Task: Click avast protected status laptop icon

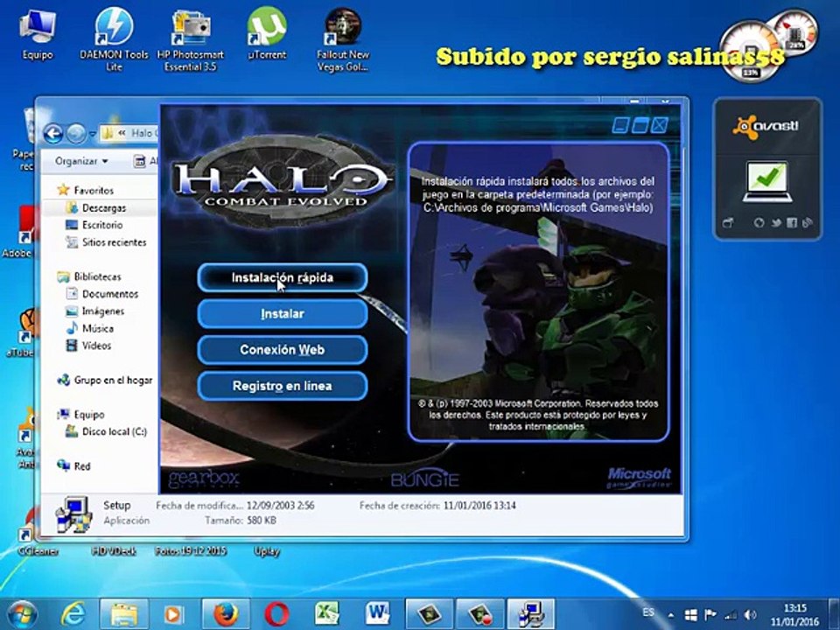Action: [x=767, y=182]
